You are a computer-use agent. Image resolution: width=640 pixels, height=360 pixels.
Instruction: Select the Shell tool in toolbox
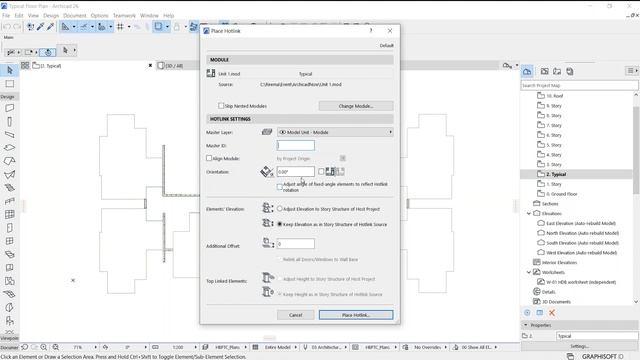click(x=9, y=175)
